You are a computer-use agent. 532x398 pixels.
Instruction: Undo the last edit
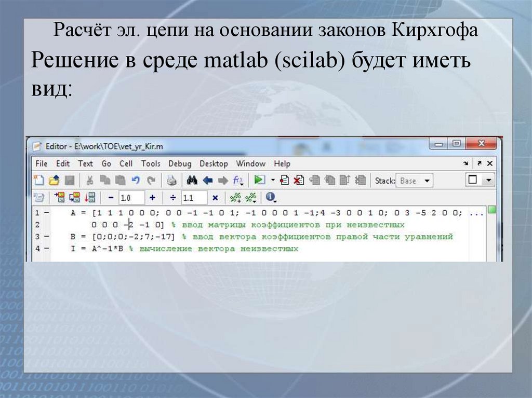(135, 180)
